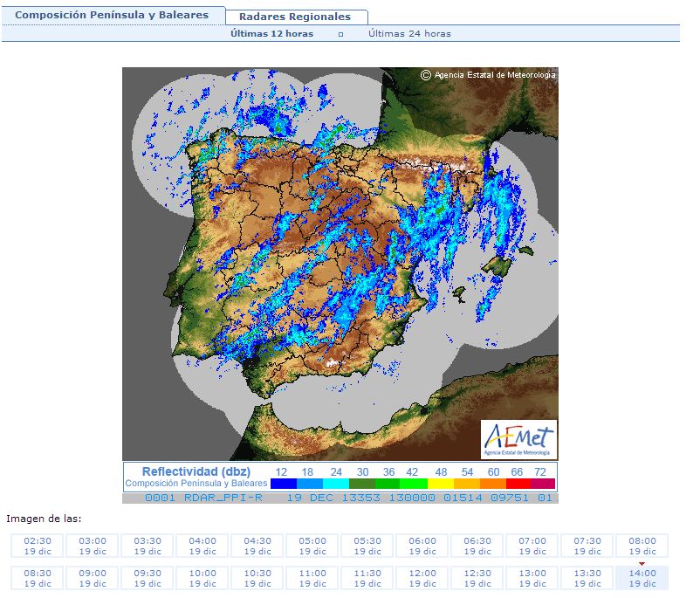Select the 08:00 19 dic frame

pyautogui.click(x=642, y=546)
